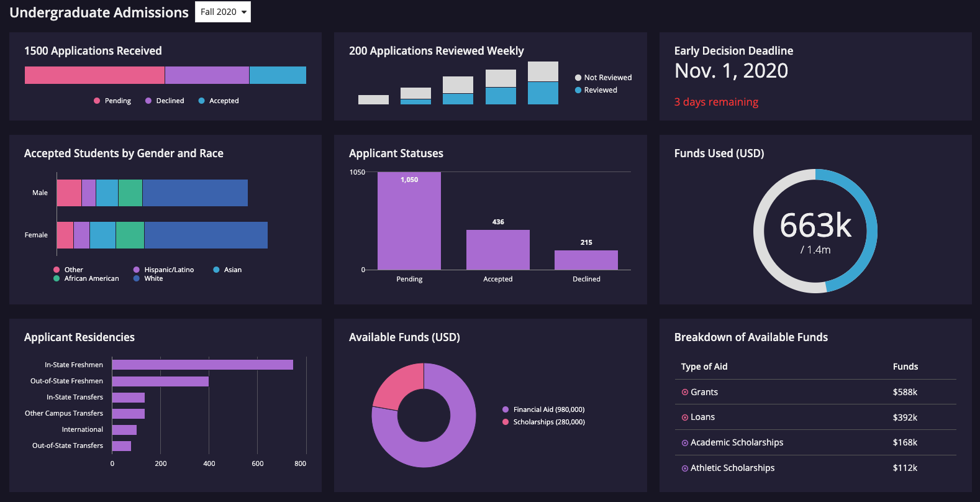Image resolution: width=980 pixels, height=502 pixels.
Task: Click the Accepted bar showing 436
Action: (x=498, y=250)
